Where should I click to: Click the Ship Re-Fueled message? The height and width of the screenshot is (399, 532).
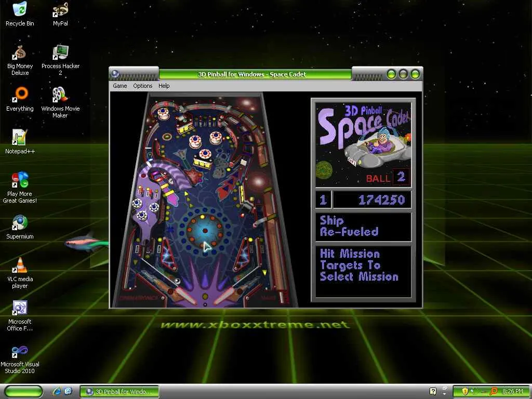click(x=349, y=226)
